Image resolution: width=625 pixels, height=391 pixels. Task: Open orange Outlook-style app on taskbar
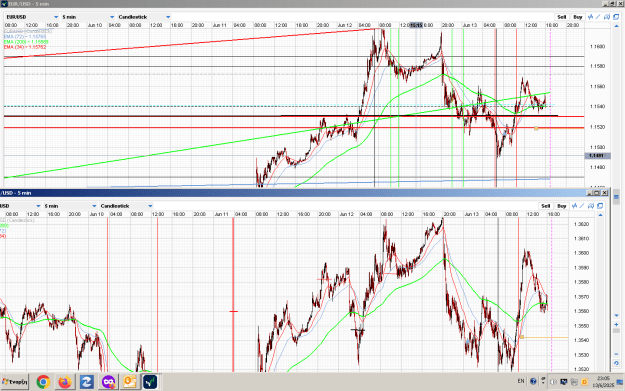(x=130, y=382)
